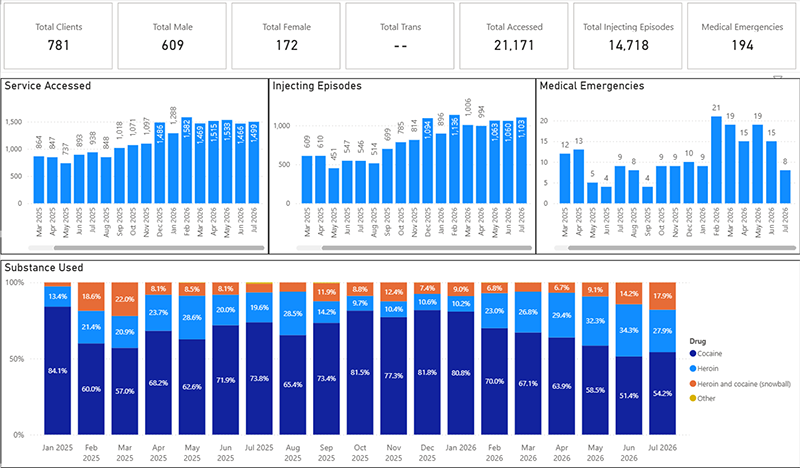Select the 1,533 bar in Service Accessed
800x468 pixels.
pyautogui.click(x=227, y=162)
